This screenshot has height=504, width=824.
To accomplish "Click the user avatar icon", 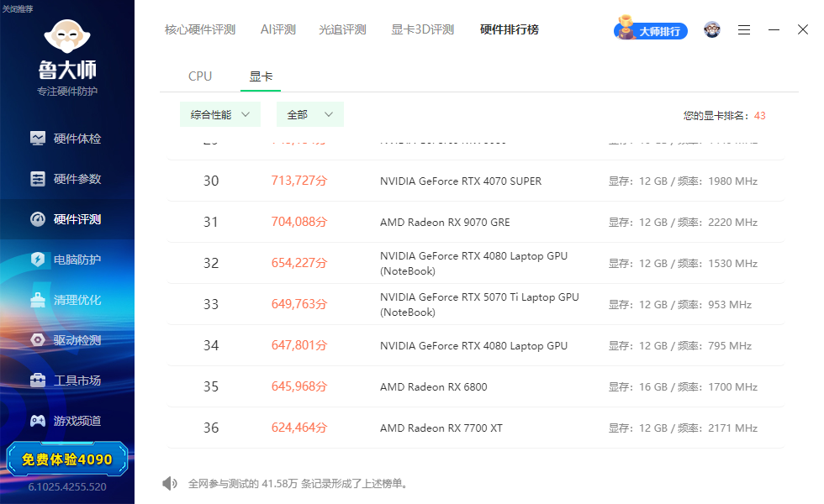I will [x=712, y=30].
